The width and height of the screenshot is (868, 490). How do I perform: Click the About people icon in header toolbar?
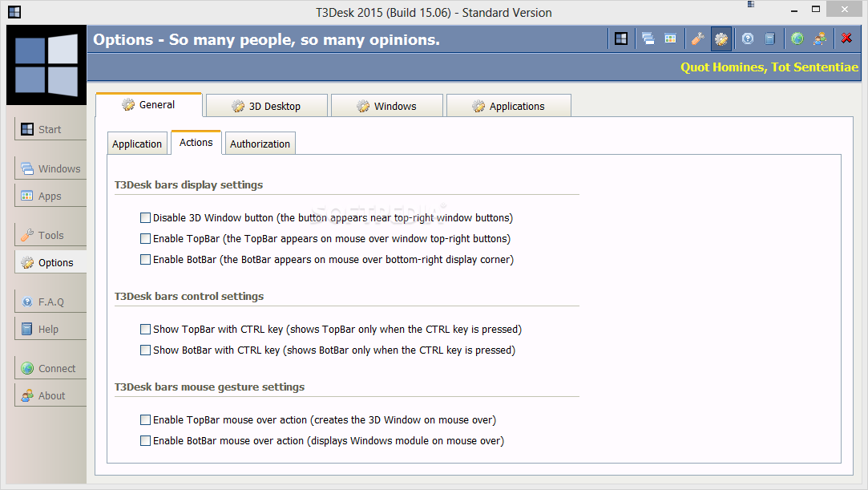tap(820, 38)
